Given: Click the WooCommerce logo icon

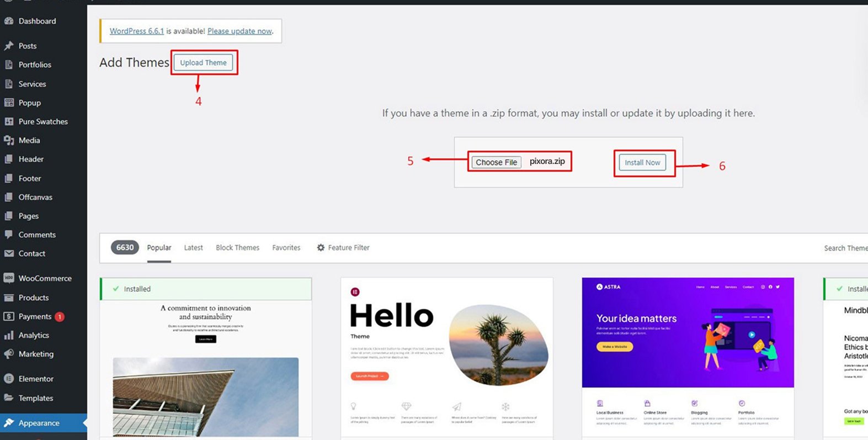Looking at the screenshot, I should click(x=9, y=278).
